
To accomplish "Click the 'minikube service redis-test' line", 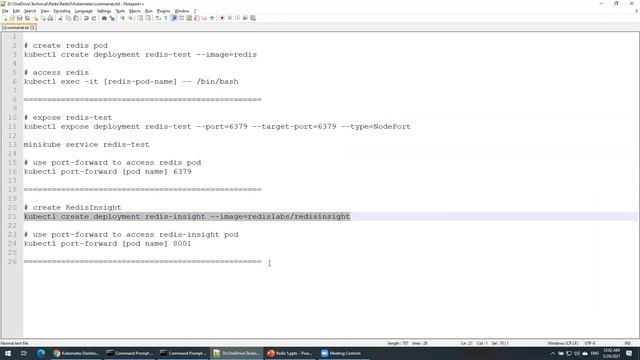I will 87,144.
